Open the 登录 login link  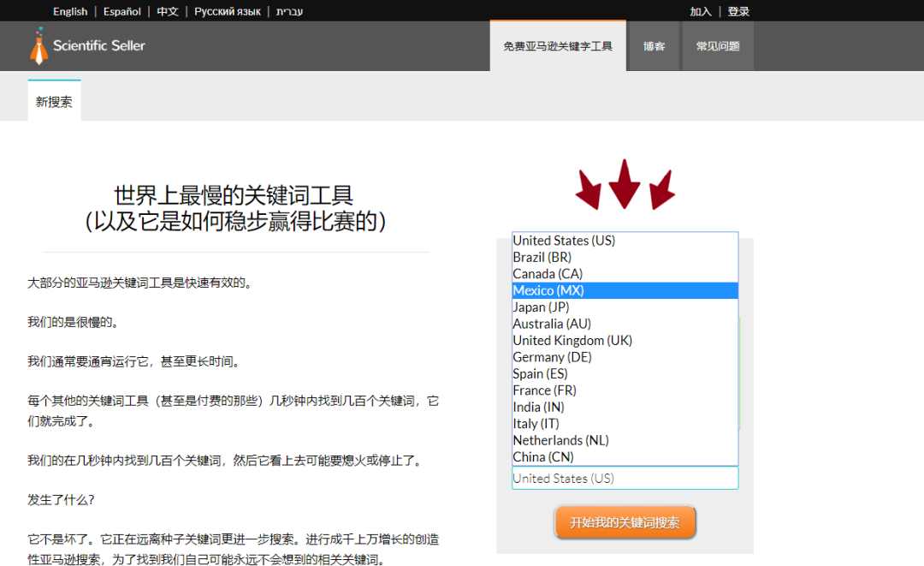pos(738,11)
